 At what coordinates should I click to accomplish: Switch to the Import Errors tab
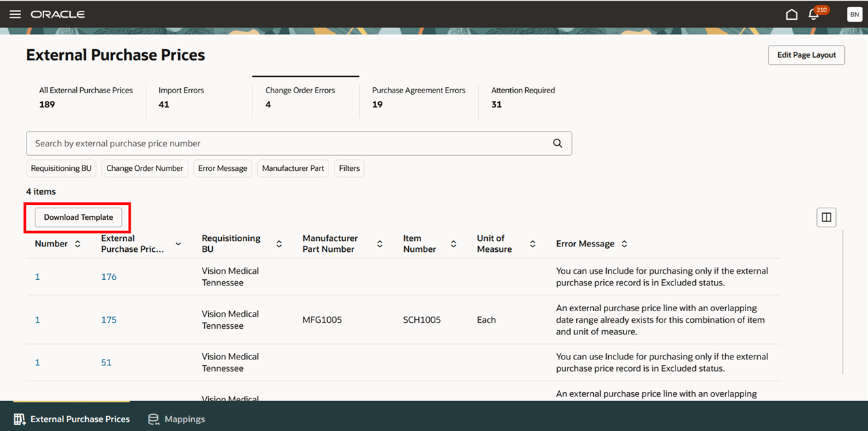pos(181,97)
